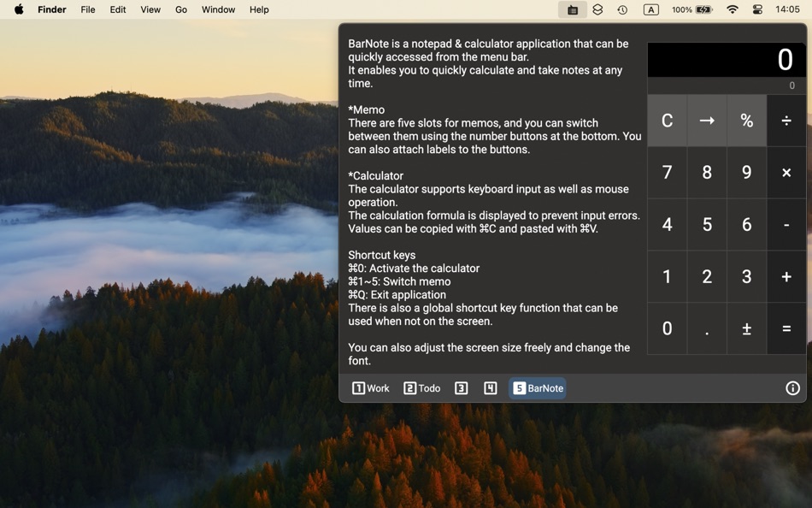Select memo 5 BarNote tab
Viewport: 812px width, 508px height.
coord(537,388)
